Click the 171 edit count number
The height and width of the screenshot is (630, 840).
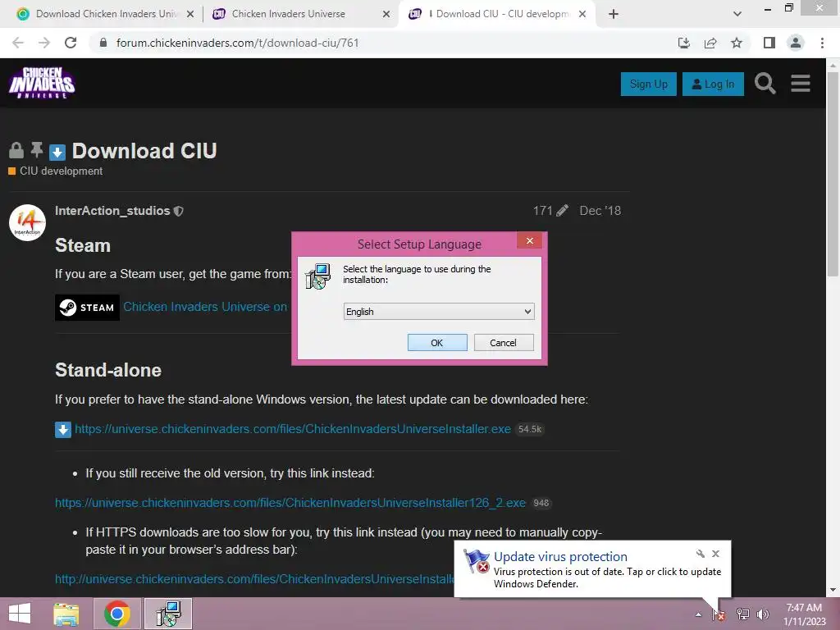(543, 211)
